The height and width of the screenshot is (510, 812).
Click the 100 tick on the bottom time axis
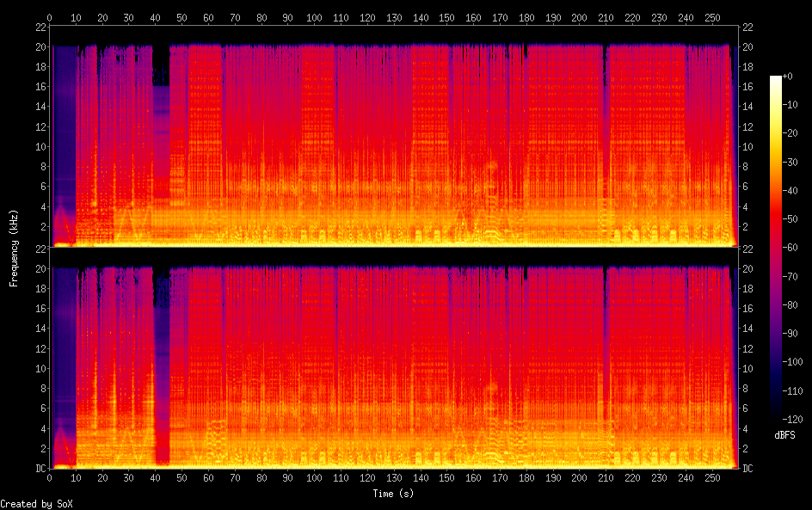pos(314,477)
